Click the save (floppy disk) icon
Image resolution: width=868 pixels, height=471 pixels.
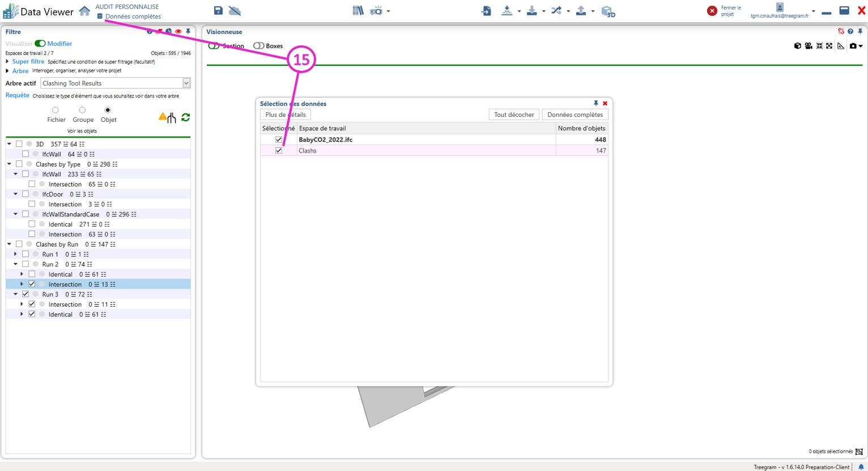pyautogui.click(x=218, y=11)
